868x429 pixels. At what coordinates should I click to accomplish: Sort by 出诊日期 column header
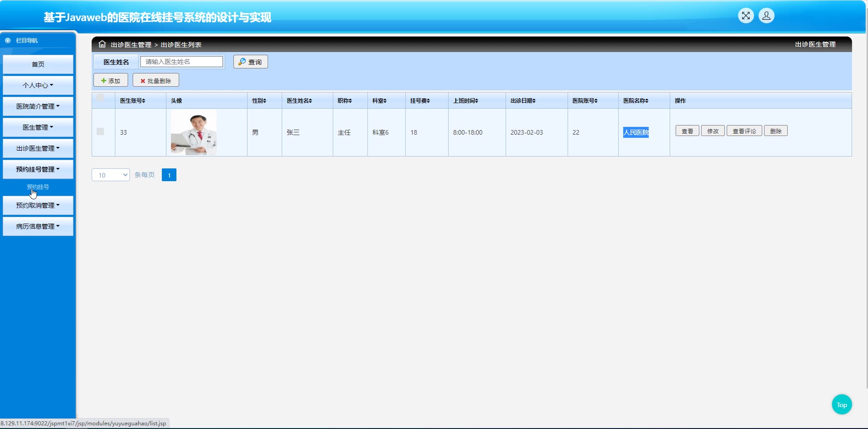[523, 101]
